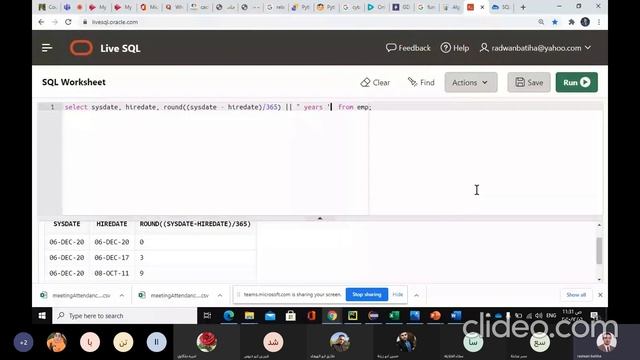Expand the Actions dropdown menu

pyautogui.click(x=471, y=82)
